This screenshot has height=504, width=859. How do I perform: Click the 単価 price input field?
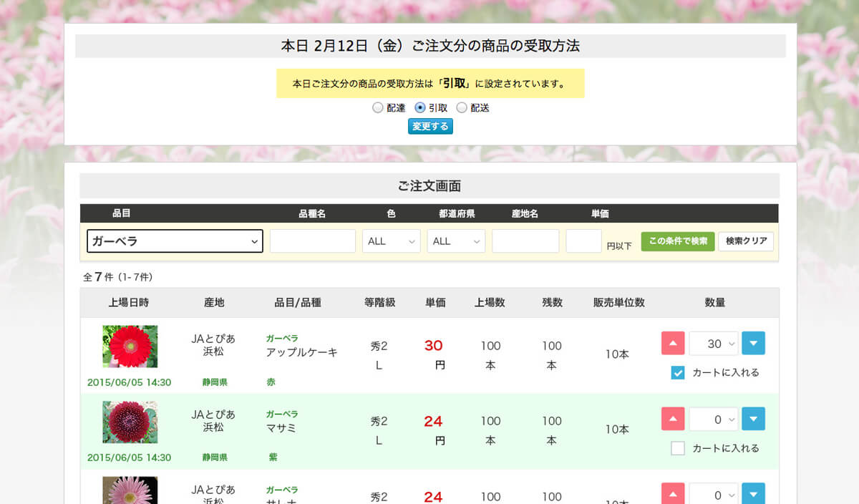click(583, 241)
